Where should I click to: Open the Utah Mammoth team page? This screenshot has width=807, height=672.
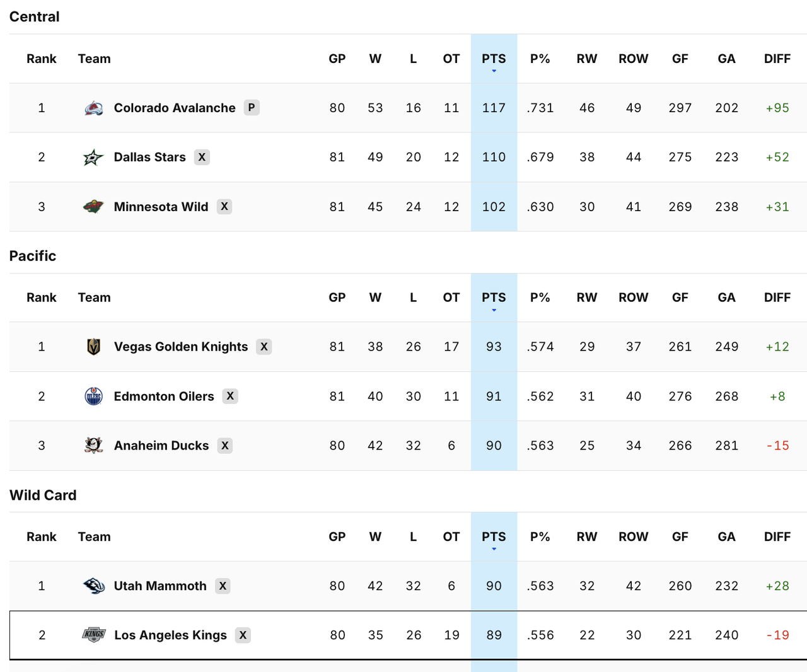point(160,586)
